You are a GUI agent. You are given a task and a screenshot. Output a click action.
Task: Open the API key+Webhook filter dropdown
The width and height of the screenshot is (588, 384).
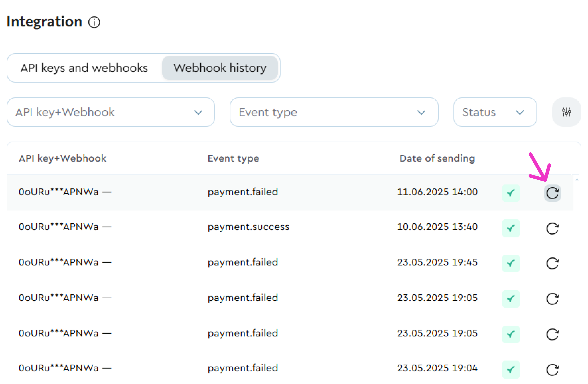tap(110, 112)
